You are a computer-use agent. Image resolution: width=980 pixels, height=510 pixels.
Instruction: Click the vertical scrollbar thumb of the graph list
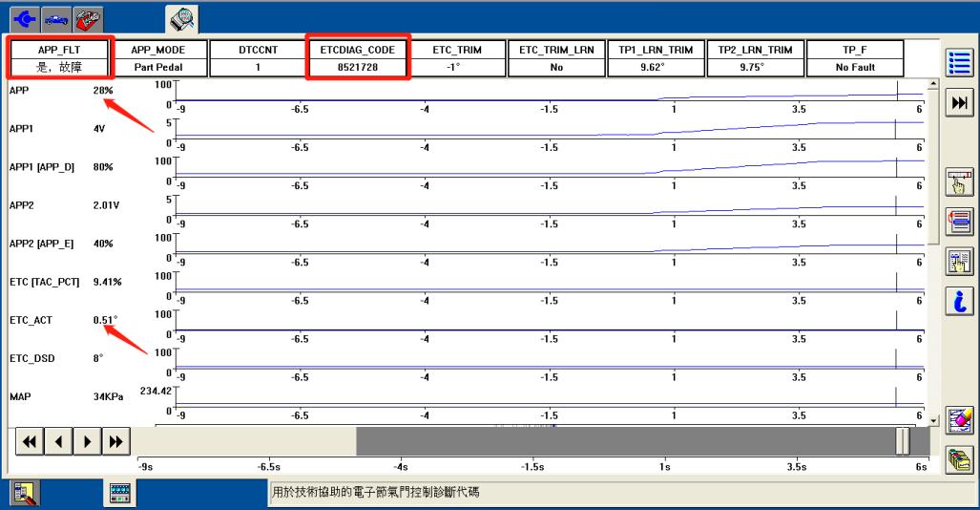coord(933,167)
